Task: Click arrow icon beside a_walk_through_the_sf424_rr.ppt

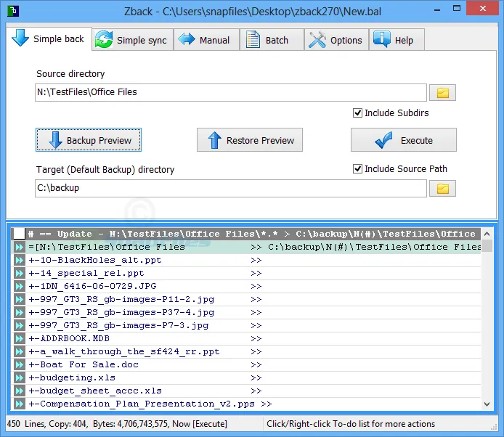Action: pos(20,352)
